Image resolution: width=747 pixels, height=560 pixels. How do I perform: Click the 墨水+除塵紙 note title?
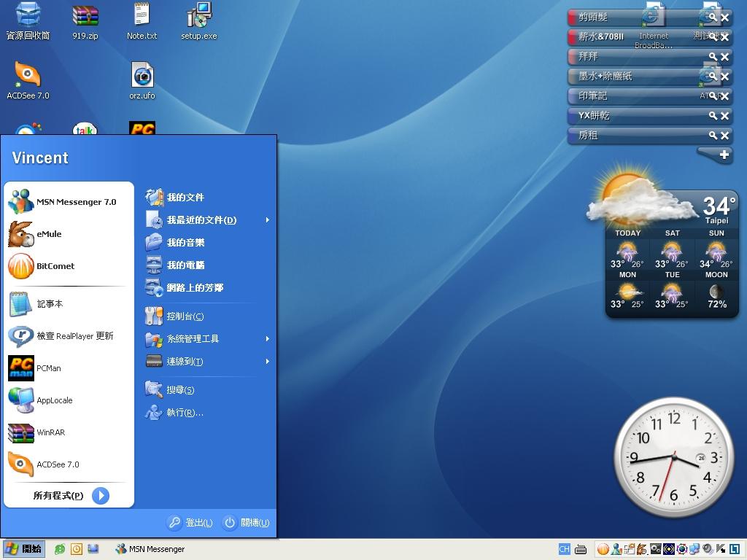tap(605, 76)
